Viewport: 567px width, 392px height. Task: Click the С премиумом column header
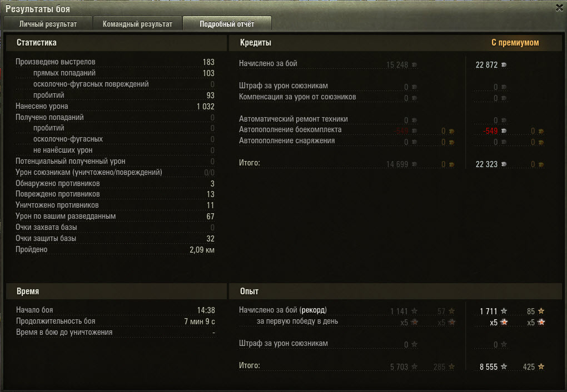point(515,43)
